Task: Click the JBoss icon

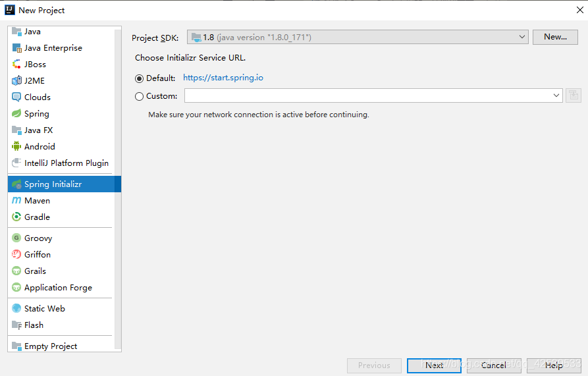Action: 16,65
